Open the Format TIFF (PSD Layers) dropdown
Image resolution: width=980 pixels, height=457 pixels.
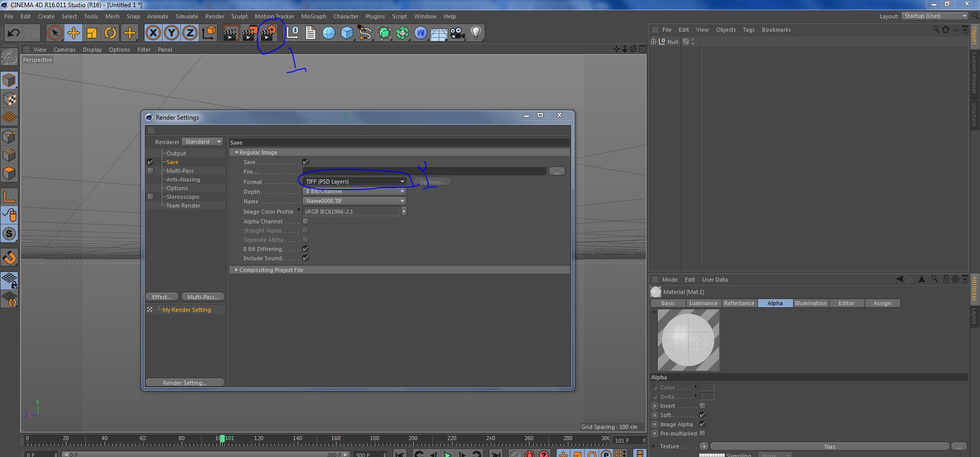click(354, 181)
